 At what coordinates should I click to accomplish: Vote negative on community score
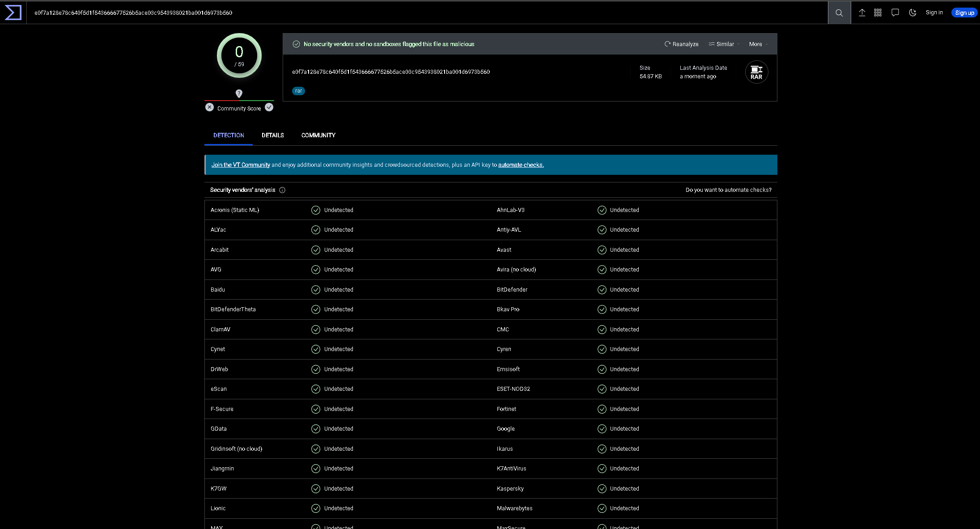click(209, 107)
